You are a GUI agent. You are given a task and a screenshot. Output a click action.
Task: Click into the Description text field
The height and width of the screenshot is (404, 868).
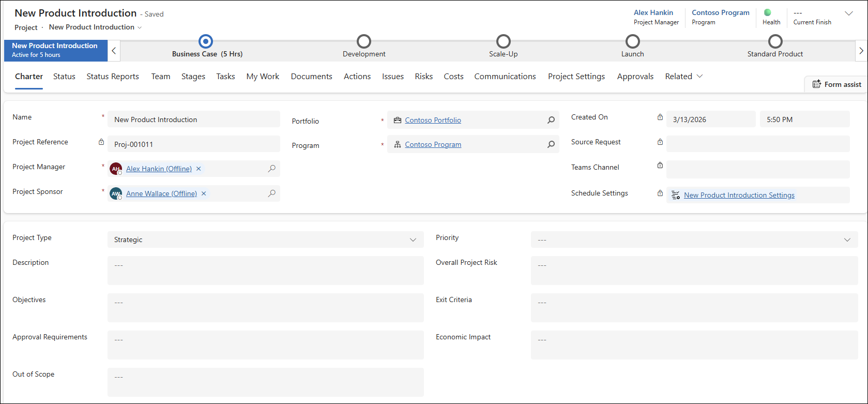point(265,270)
